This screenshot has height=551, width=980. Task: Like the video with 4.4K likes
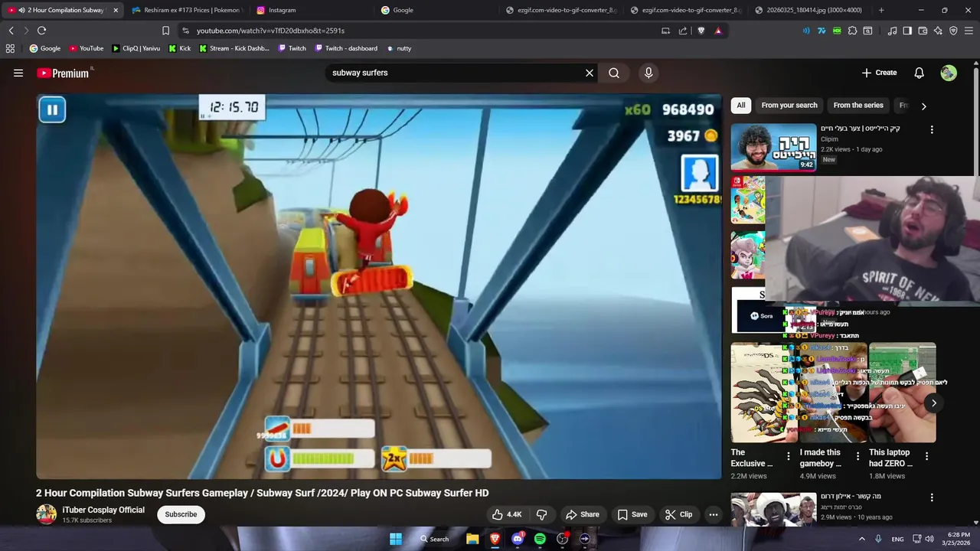(x=507, y=514)
